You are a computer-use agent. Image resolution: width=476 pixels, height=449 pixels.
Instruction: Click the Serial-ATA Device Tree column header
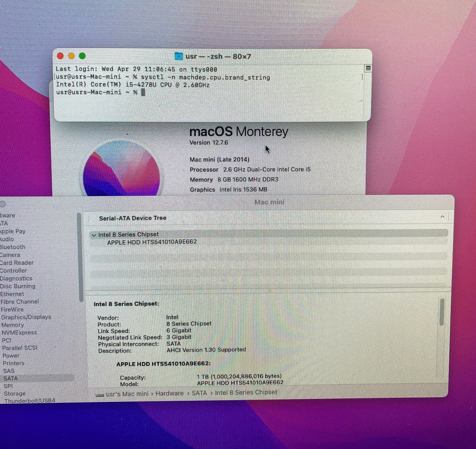(133, 218)
